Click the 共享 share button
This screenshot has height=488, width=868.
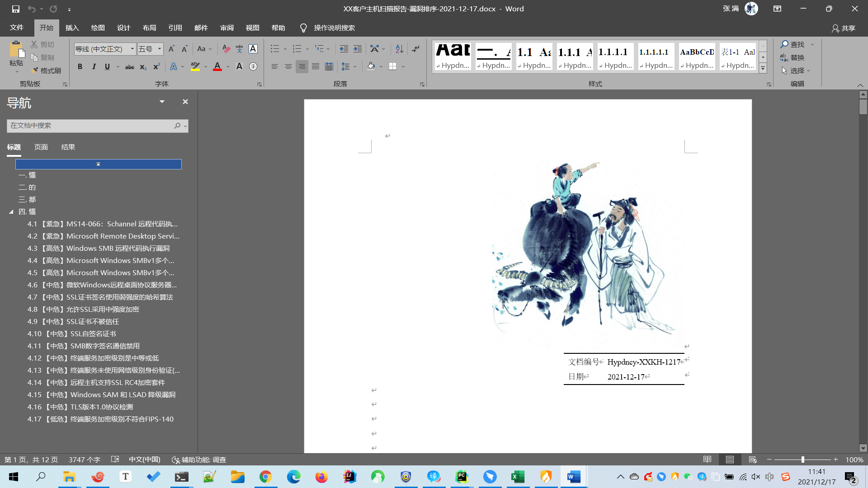[844, 28]
